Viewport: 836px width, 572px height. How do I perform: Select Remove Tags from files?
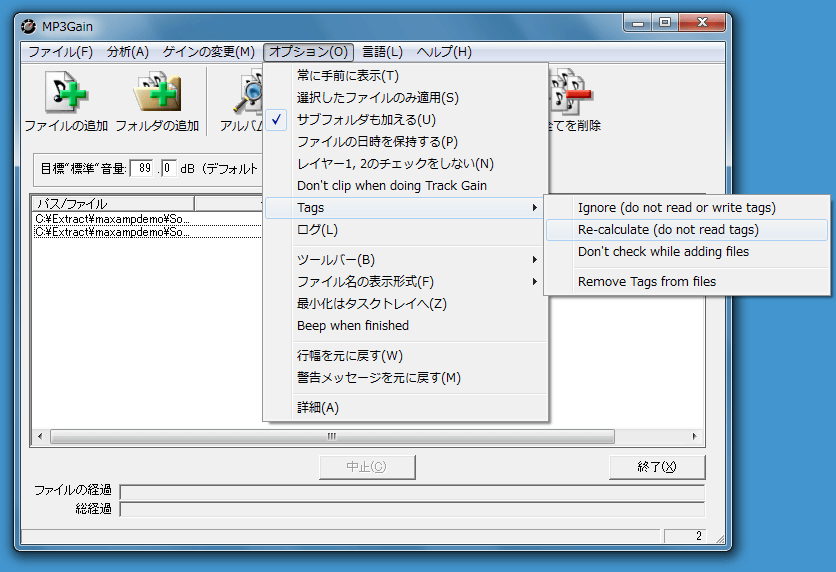[x=687, y=281]
